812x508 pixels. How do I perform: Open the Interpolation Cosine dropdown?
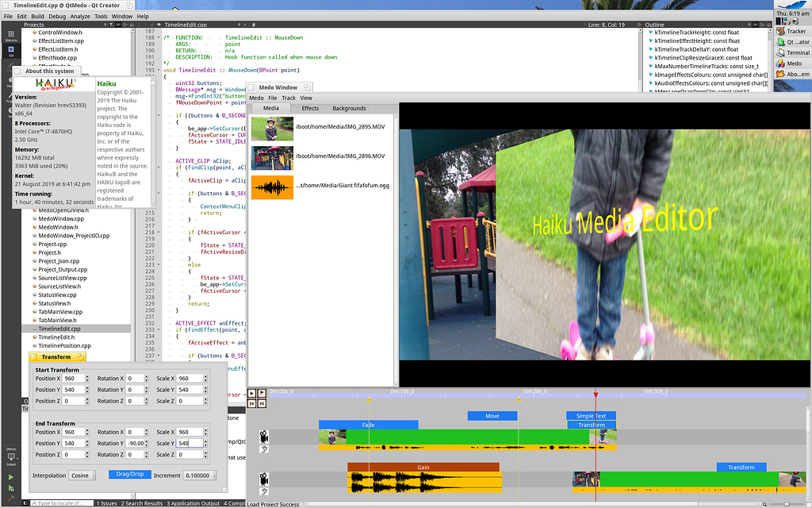(x=82, y=475)
